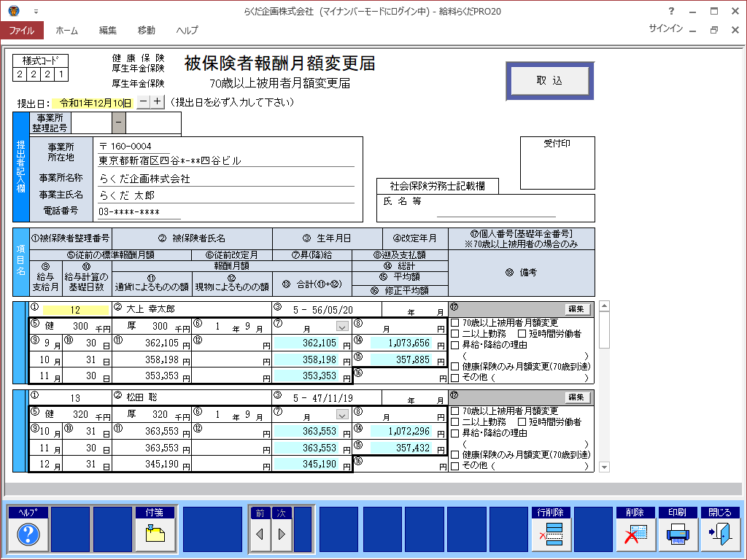Check 昇給・降給の理由 for 松田 聡
The image size is (747, 560).
click(455, 433)
